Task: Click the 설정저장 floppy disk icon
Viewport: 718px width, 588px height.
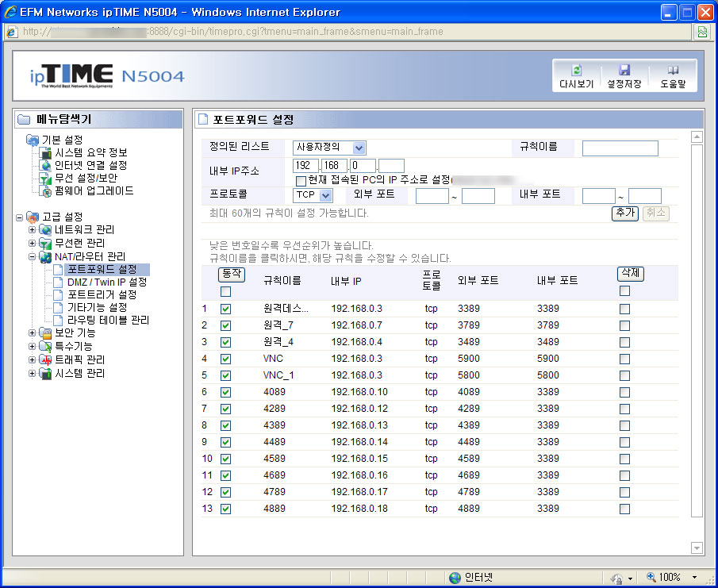Action: pos(624,70)
